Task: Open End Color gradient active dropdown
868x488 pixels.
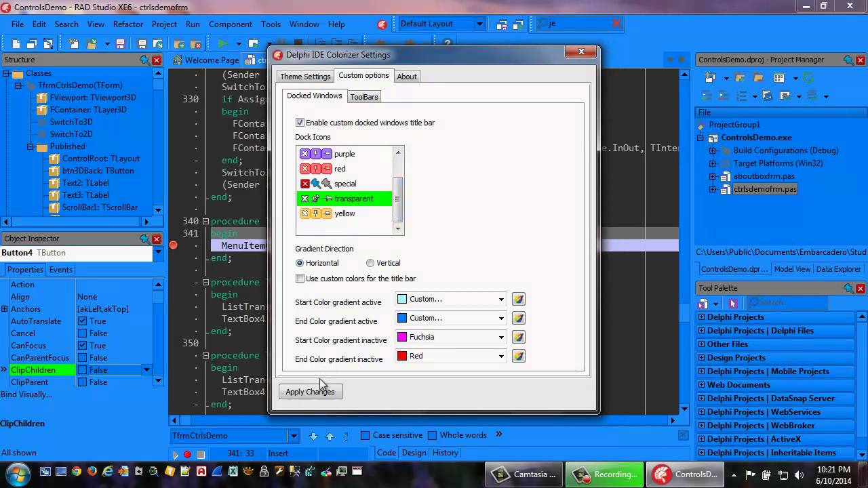Action: point(501,318)
